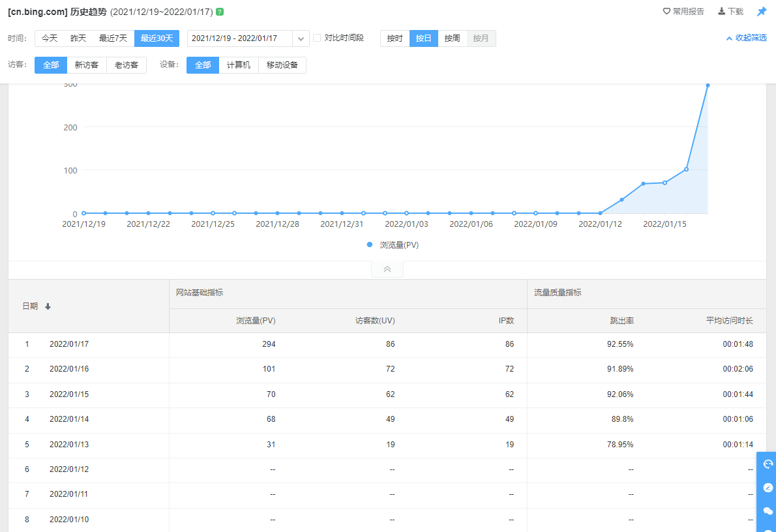This screenshot has width=776, height=532.
Task: Select the 按周 granularity tab
Action: 453,38
